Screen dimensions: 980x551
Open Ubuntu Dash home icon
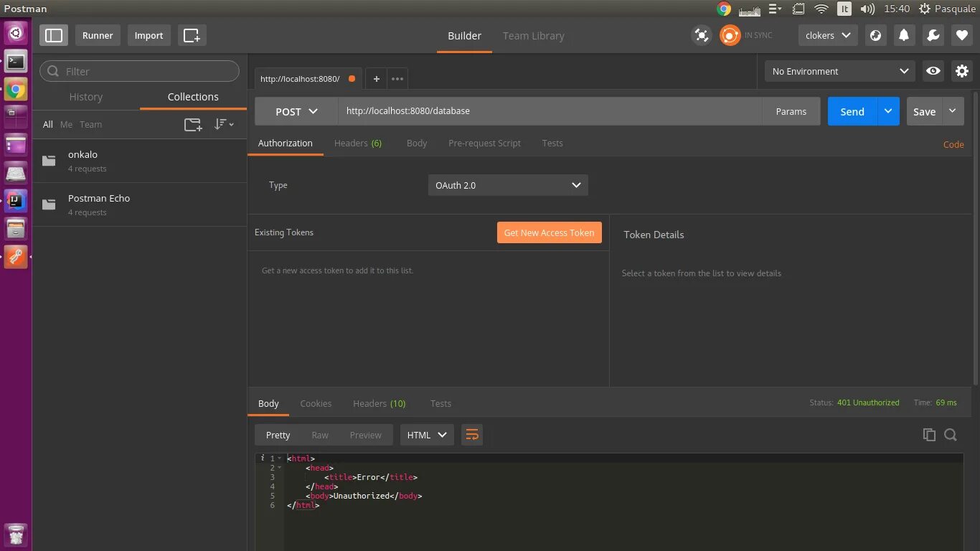point(16,33)
